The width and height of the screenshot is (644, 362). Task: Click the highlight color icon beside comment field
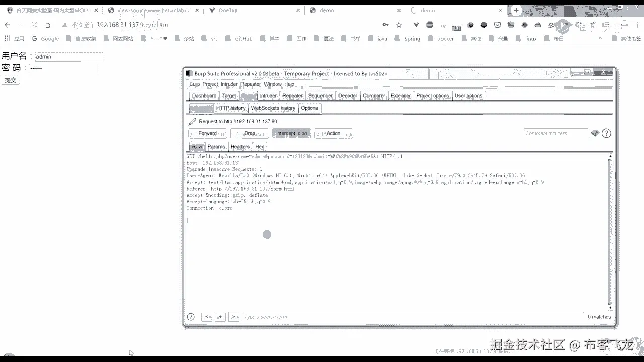[595, 133]
